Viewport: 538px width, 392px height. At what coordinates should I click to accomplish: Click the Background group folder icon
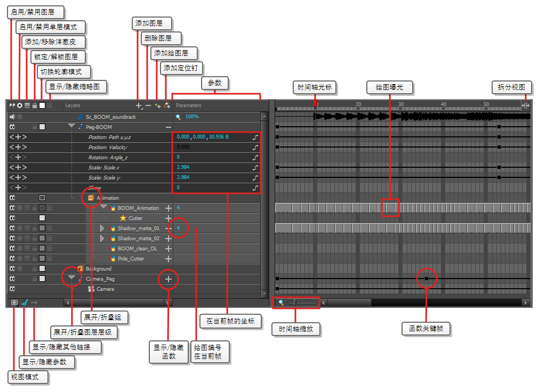click(x=81, y=268)
